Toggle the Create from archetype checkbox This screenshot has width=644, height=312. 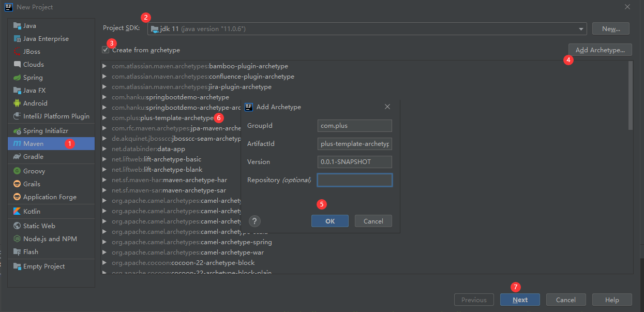pos(106,50)
